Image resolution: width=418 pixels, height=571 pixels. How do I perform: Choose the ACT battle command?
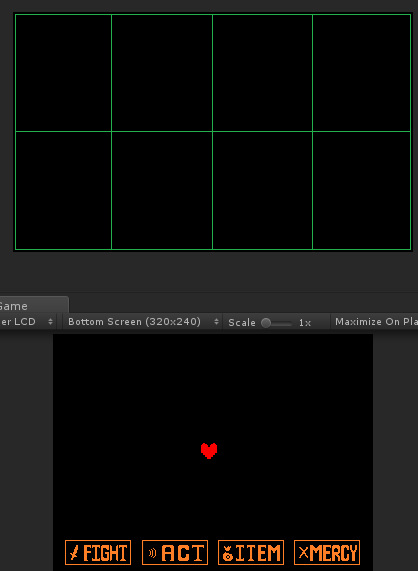[x=175, y=552]
